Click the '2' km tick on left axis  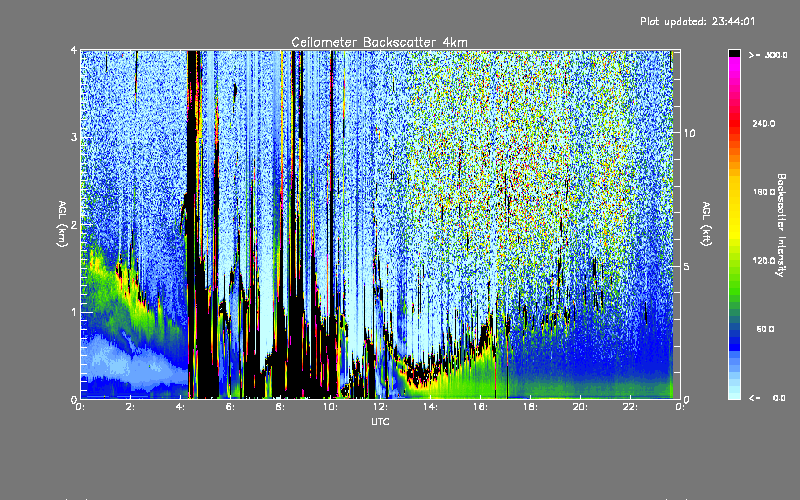pos(74,225)
